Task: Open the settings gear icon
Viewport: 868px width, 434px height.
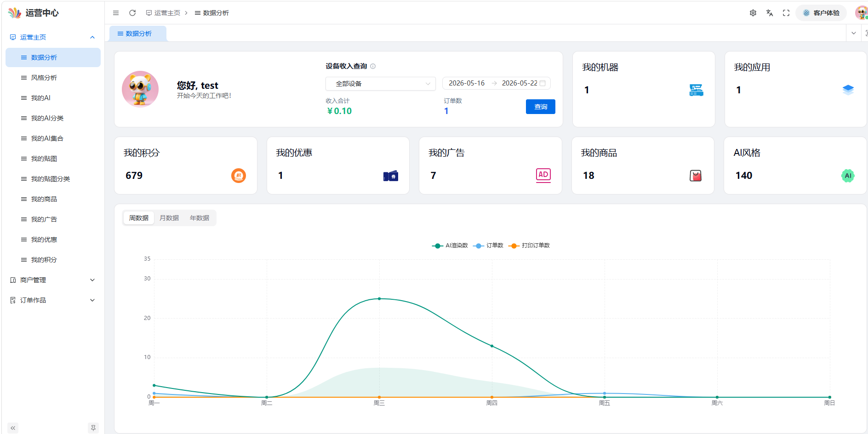Action: coord(753,13)
